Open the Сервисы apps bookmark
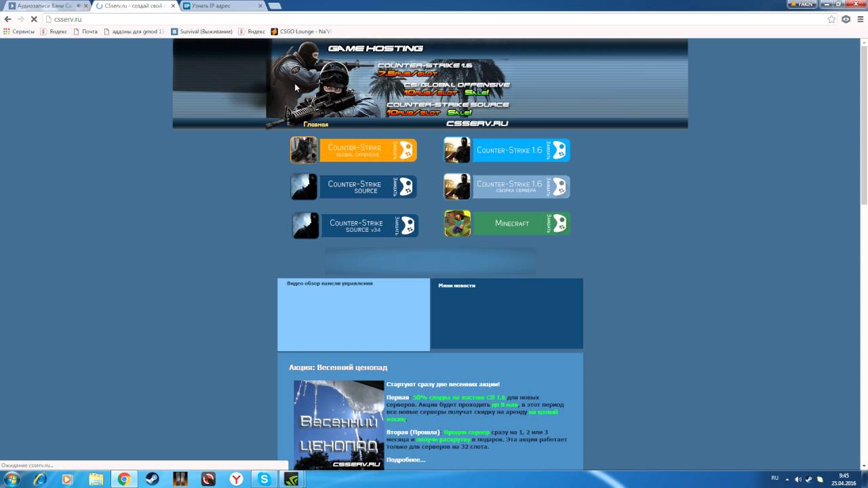Viewport: 868px width, 488px height. [x=19, y=31]
